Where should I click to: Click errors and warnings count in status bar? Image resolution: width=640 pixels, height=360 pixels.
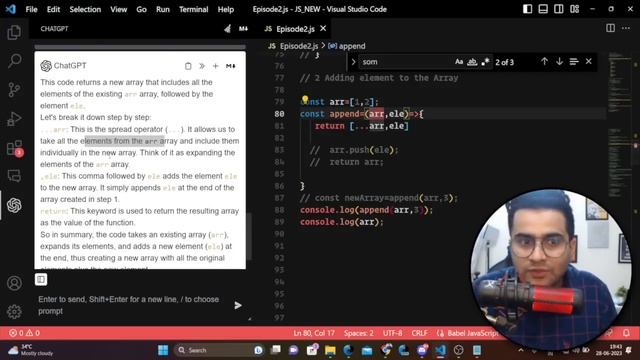[x=24, y=333]
